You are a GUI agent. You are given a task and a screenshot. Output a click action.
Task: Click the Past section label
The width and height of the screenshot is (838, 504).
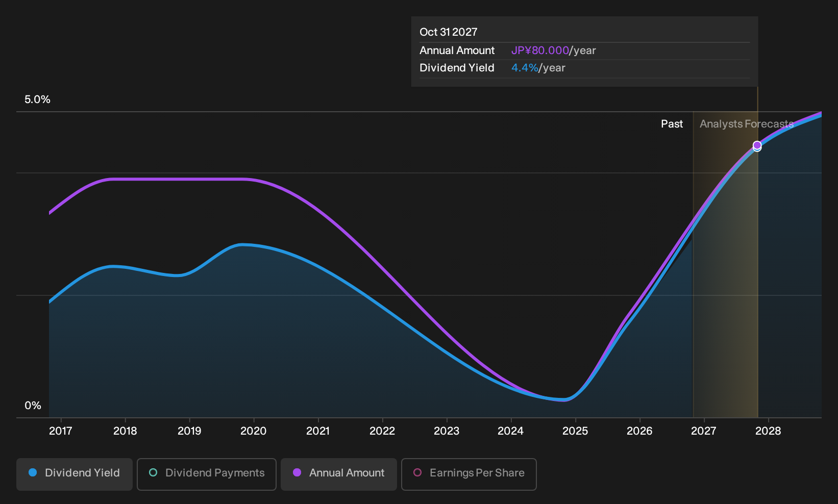pos(672,124)
